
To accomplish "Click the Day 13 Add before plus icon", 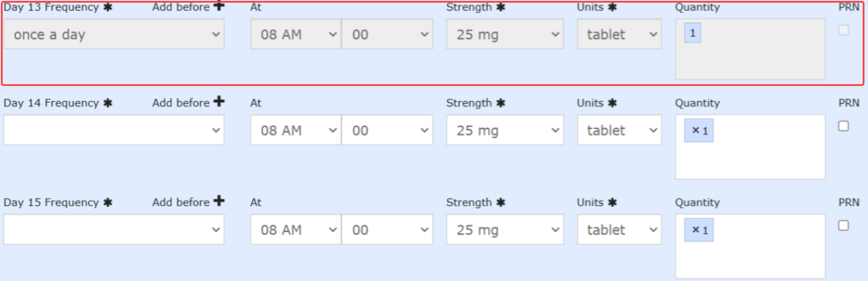I will (x=219, y=6).
